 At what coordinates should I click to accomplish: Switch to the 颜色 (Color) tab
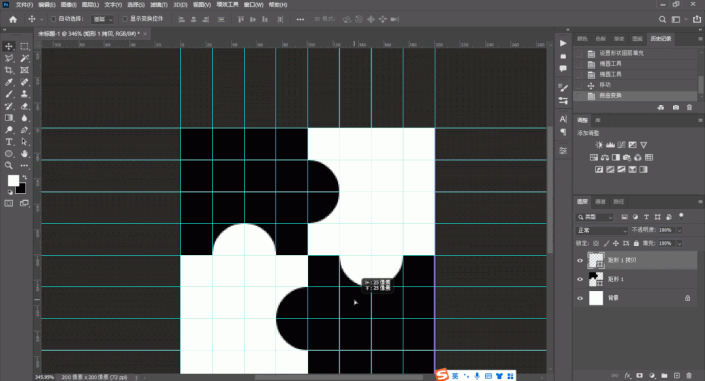click(582, 39)
